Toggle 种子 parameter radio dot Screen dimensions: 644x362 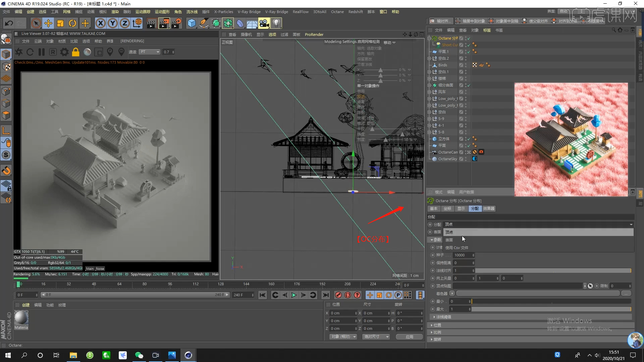point(433,255)
